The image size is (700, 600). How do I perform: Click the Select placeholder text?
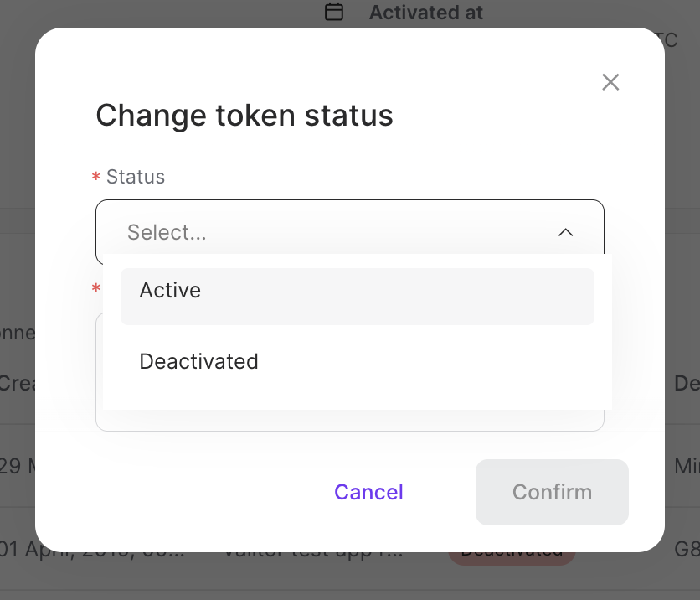pyautogui.click(x=167, y=232)
